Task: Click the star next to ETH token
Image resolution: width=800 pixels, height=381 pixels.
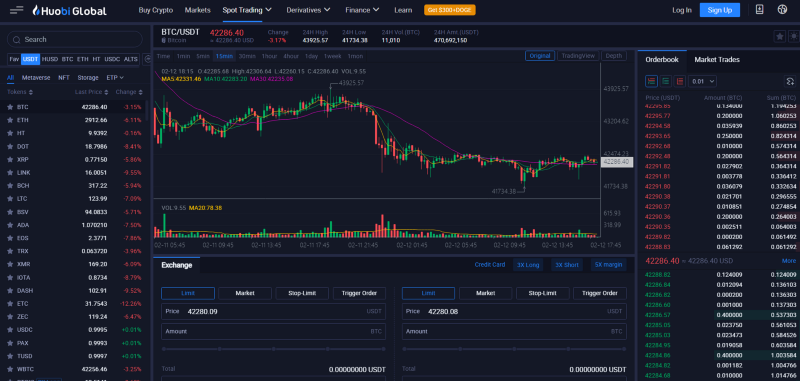Action: coord(10,120)
